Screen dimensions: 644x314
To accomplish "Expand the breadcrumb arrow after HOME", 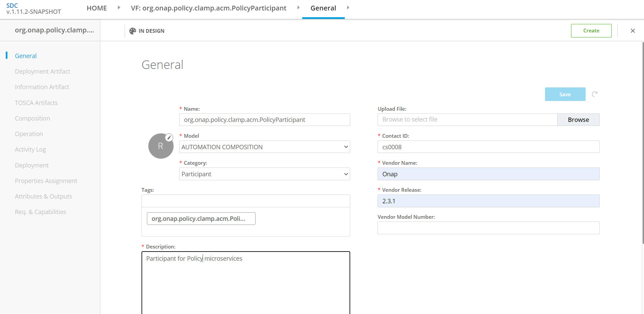I will coord(119,7).
